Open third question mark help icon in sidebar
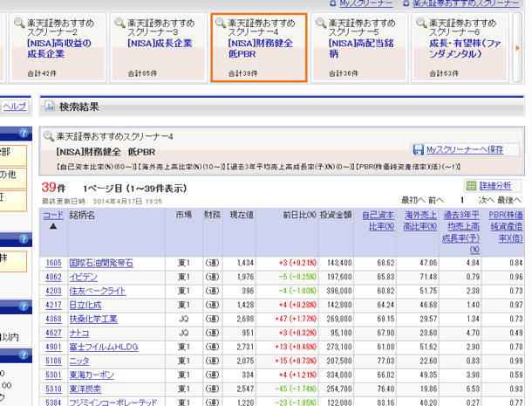 click(x=24, y=306)
